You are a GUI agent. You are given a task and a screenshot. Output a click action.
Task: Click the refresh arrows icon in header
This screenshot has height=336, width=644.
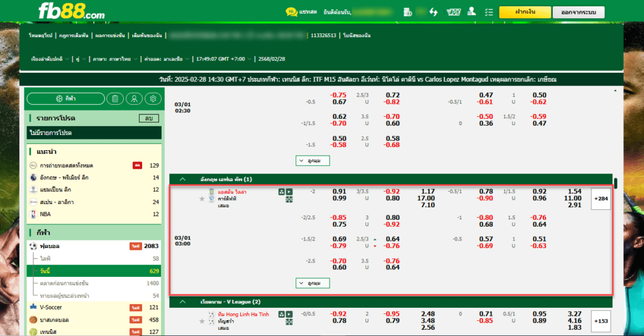[x=433, y=13]
